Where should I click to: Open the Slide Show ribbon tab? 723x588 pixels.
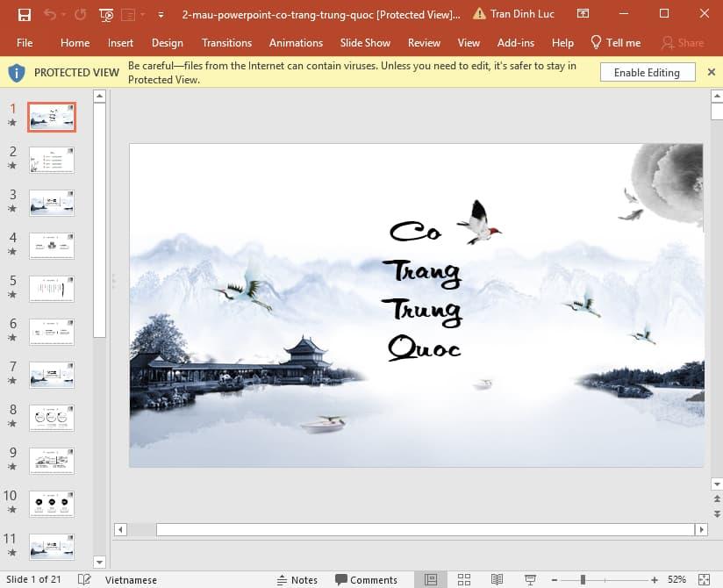coord(365,42)
